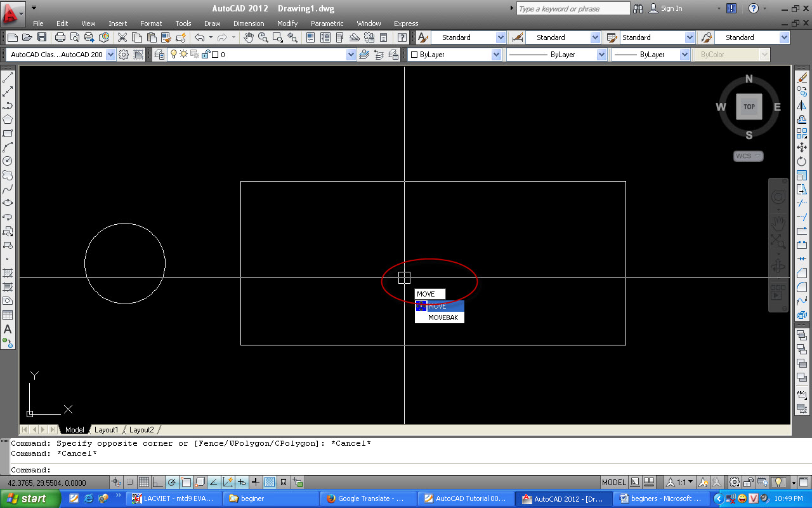Expand the layer list dropdown
The image size is (812, 508).
351,55
